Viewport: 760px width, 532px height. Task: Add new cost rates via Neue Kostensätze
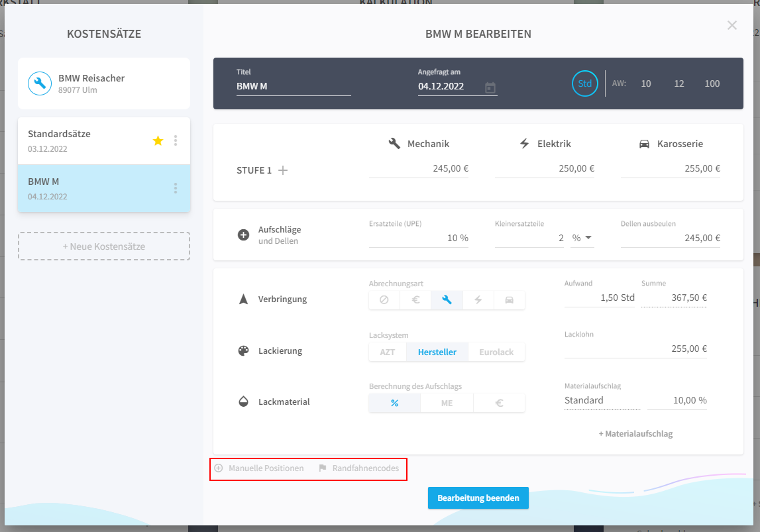[104, 246]
